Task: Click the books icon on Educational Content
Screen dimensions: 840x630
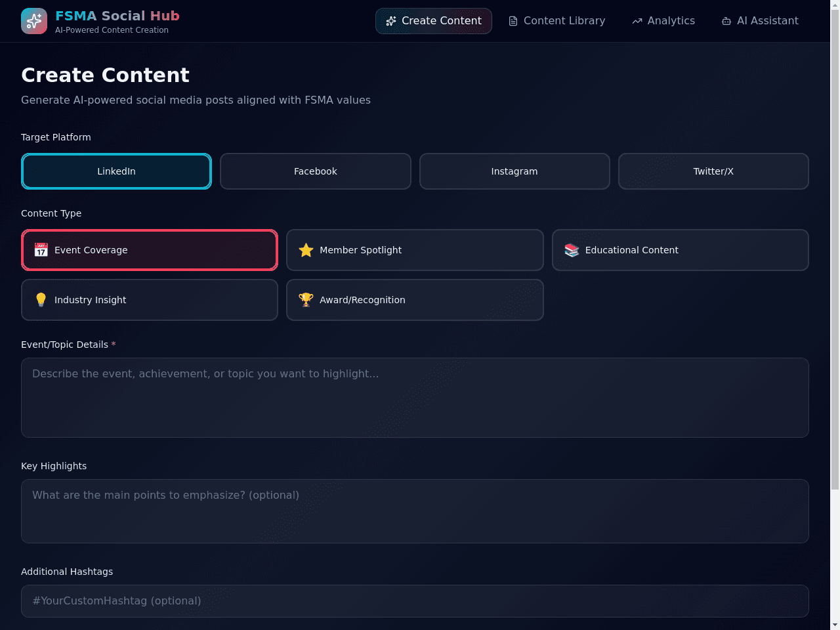Action: coord(572,250)
